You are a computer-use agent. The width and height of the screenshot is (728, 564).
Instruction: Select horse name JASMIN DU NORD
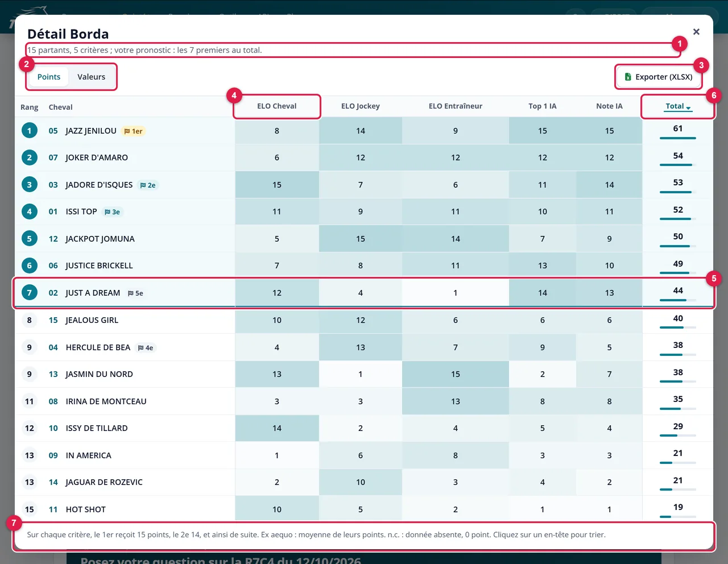(x=100, y=374)
